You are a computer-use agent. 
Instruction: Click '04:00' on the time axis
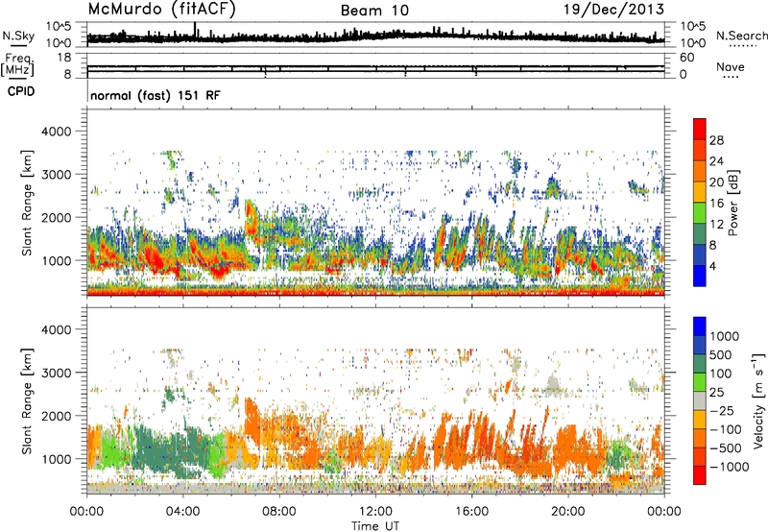182,512
